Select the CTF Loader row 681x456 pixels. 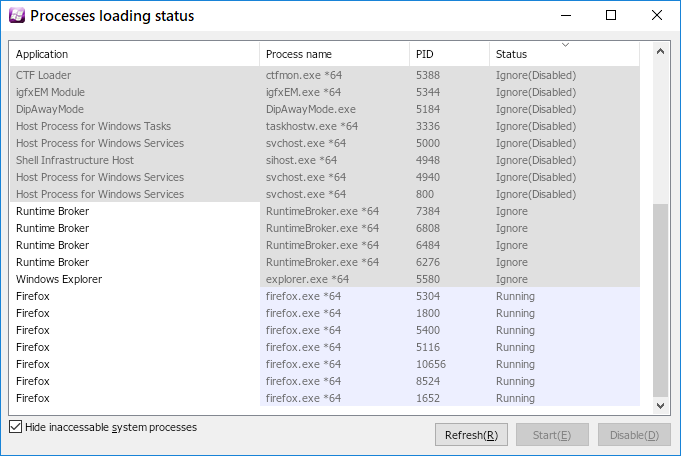(x=325, y=75)
